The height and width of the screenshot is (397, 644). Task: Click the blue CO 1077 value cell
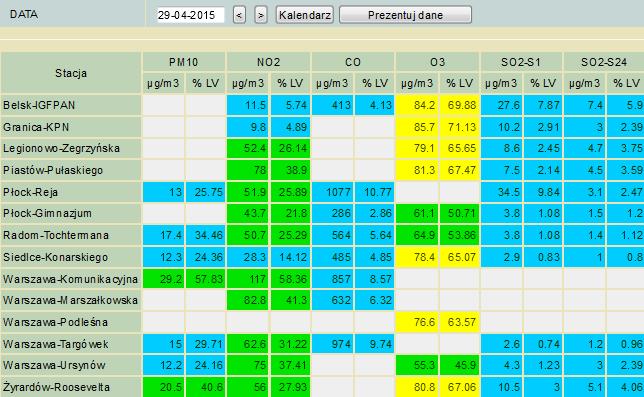(332, 192)
